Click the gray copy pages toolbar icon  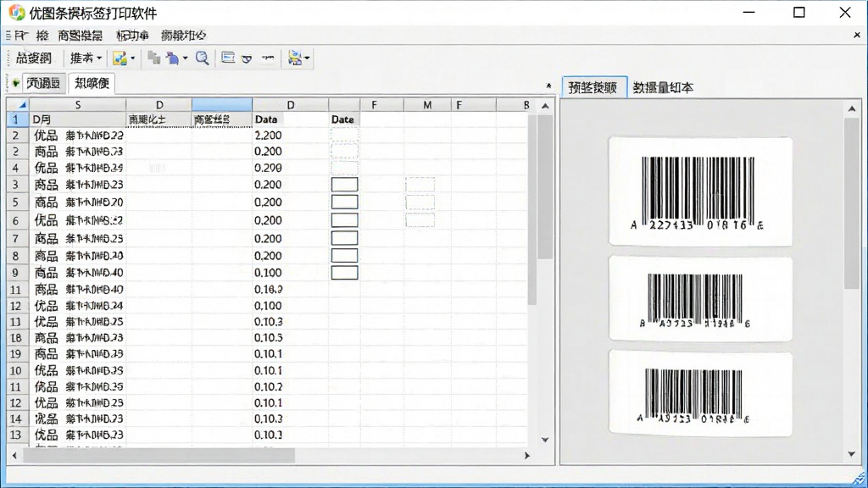click(x=154, y=58)
